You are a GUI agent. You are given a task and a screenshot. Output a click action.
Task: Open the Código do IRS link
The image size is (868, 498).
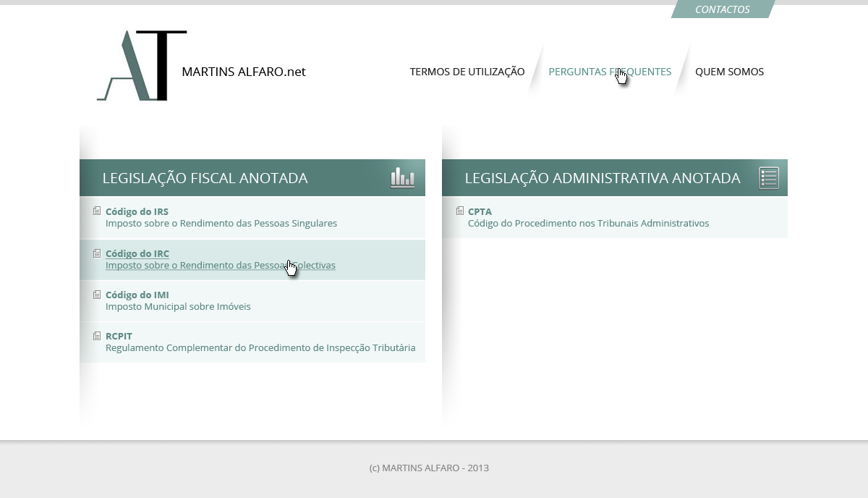click(137, 211)
